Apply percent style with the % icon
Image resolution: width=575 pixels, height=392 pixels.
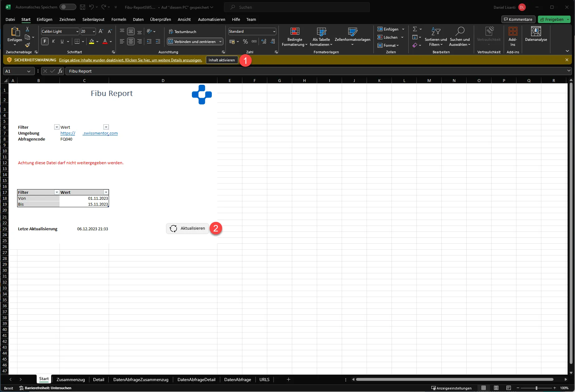pos(245,41)
